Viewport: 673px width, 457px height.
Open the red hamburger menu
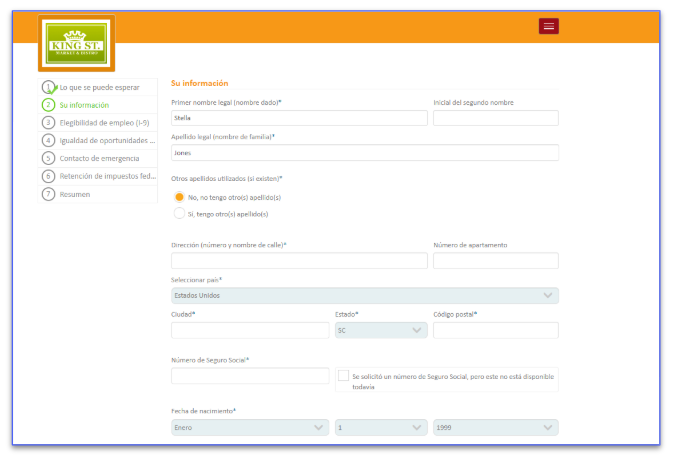point(548,26)
